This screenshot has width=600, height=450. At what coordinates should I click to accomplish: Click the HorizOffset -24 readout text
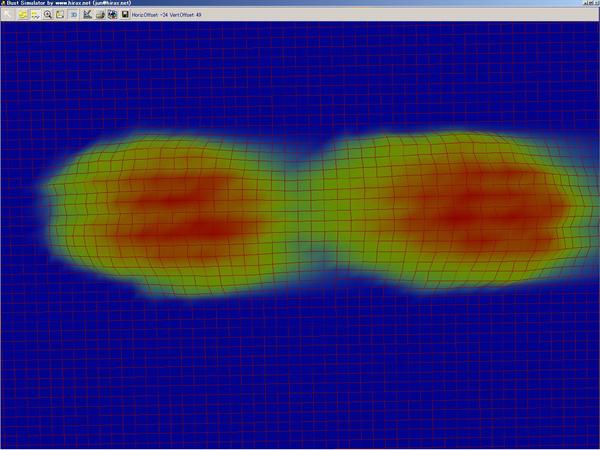click(x=149, y=15)
